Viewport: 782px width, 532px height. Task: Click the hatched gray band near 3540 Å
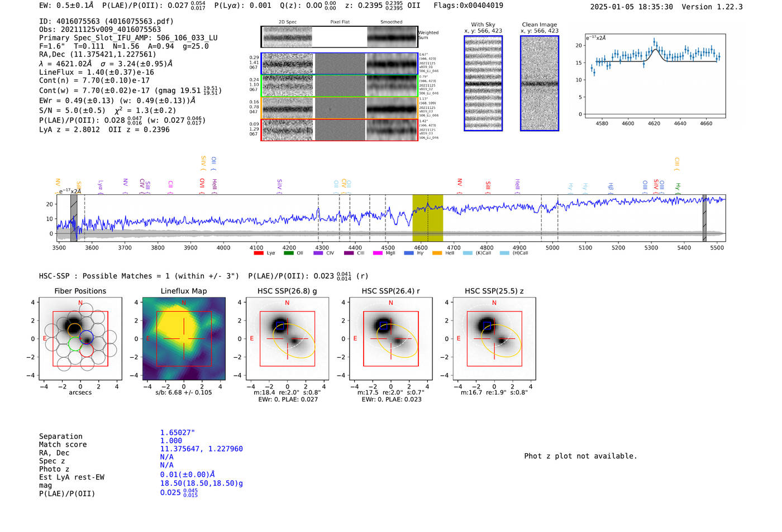coord(74,218)
